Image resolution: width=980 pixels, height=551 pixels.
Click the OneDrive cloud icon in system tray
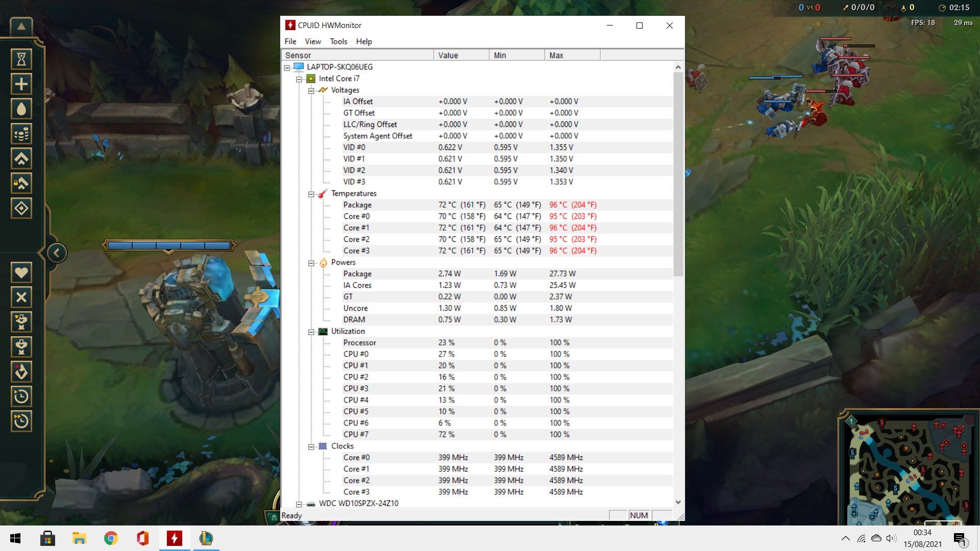[876, 538]
